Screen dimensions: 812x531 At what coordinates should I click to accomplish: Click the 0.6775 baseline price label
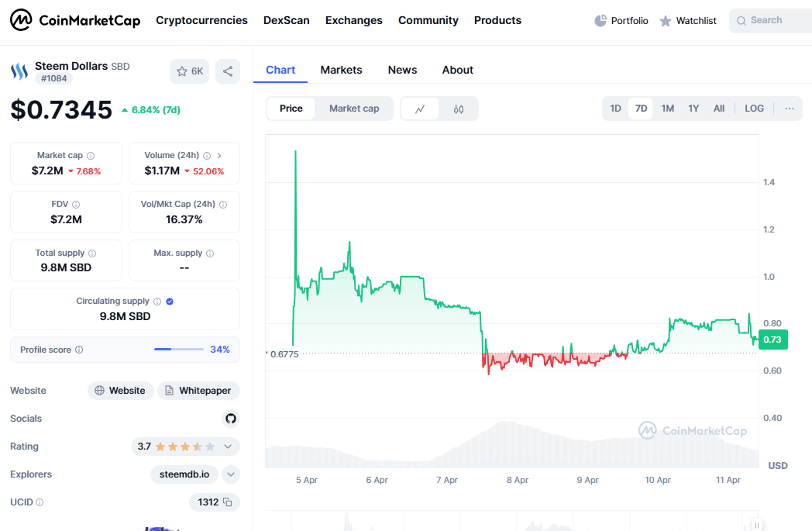(x=284, y=354)
